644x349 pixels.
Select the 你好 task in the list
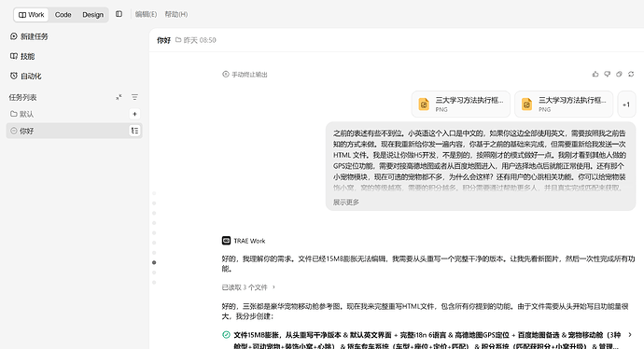pyautogui.click(x=74, y=131)
